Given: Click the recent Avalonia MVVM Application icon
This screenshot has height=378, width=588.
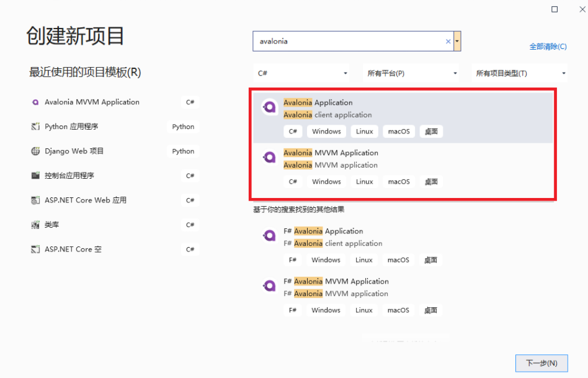Looking at the screenshot, I should tap(35, 102).
